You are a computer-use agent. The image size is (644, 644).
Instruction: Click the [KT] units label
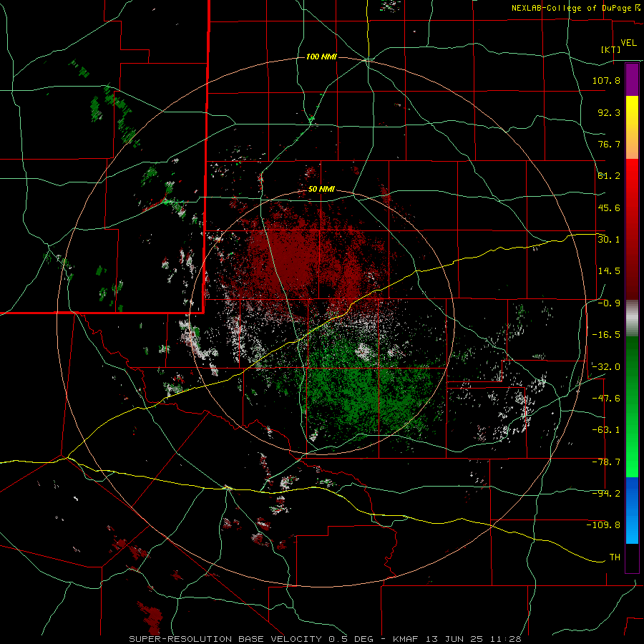[611, 49]
